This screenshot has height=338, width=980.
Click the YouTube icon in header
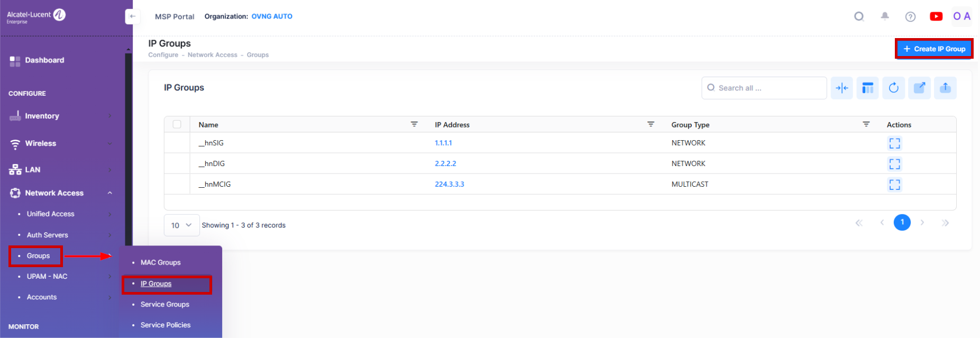click(936, 16)
